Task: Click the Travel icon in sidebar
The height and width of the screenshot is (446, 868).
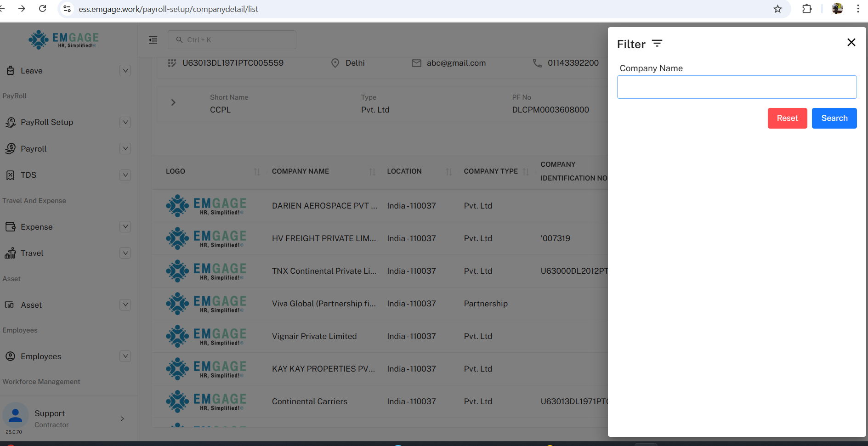Action: click(x=10, y=253)
